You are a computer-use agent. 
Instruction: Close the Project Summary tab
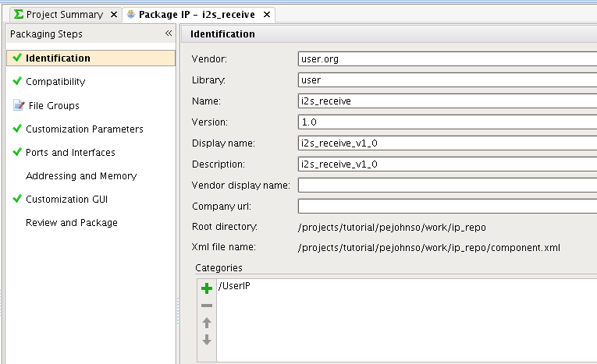click(114, 15)
